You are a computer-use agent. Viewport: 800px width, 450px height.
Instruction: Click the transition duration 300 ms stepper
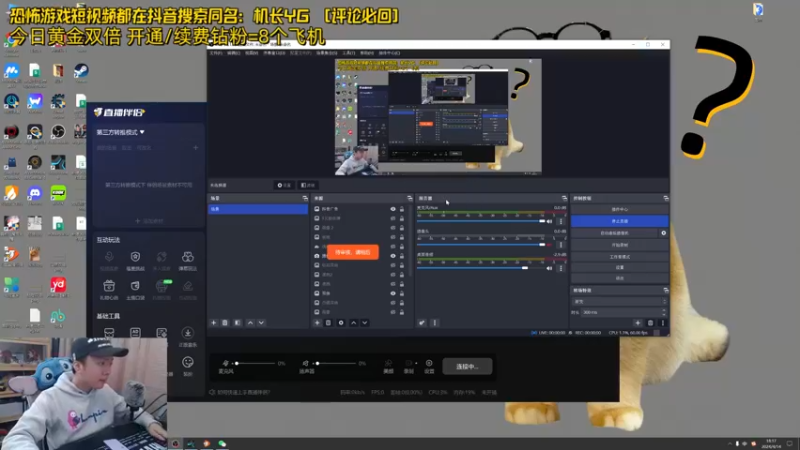pos(664,312)
